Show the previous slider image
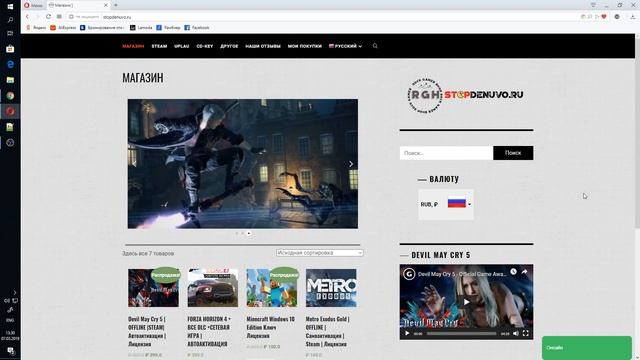 (x=134, y=164)
